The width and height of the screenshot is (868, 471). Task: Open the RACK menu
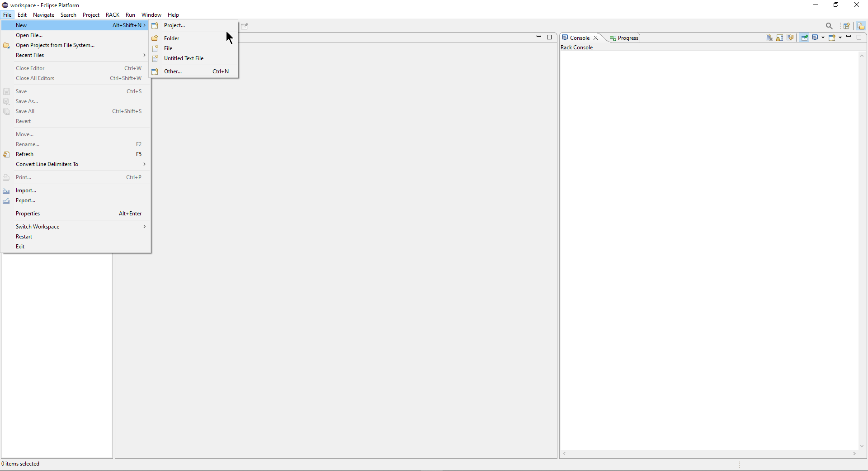click(113, 15)
